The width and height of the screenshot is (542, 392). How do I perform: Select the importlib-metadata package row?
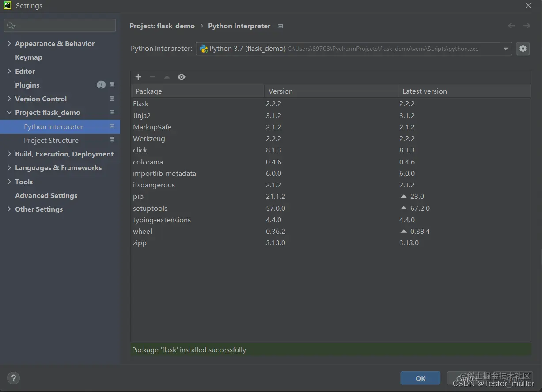click(331, 173)
